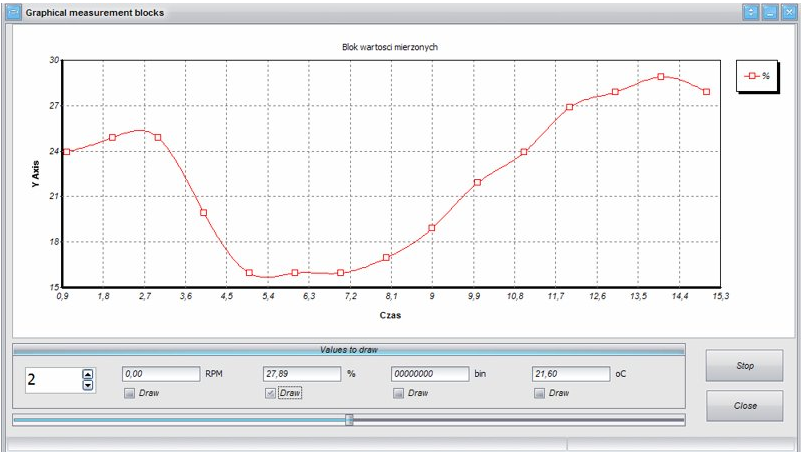The width and height of the screenshot is (808, 455).
Task: Decrease the block number with down arrow
Action: pyautogui.click(x=87, y=385)
